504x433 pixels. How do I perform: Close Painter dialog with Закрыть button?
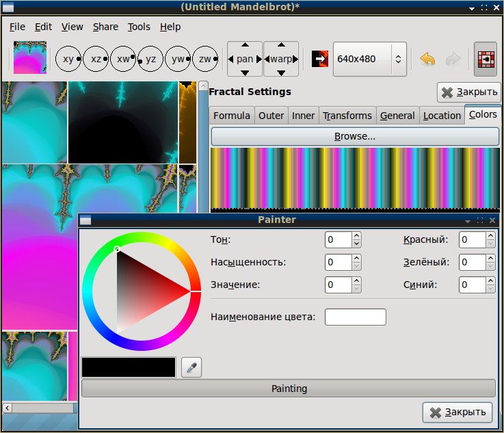(457, 412)
